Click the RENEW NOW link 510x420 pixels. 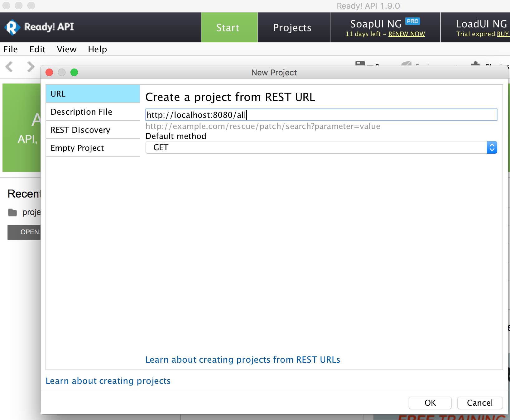407,34
